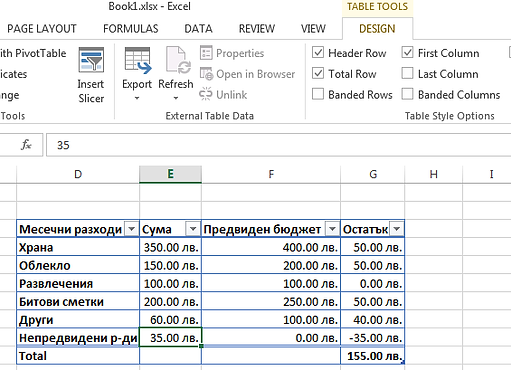Select column header D
Viewport: 511px width, 370px height.
coord(78,174)
